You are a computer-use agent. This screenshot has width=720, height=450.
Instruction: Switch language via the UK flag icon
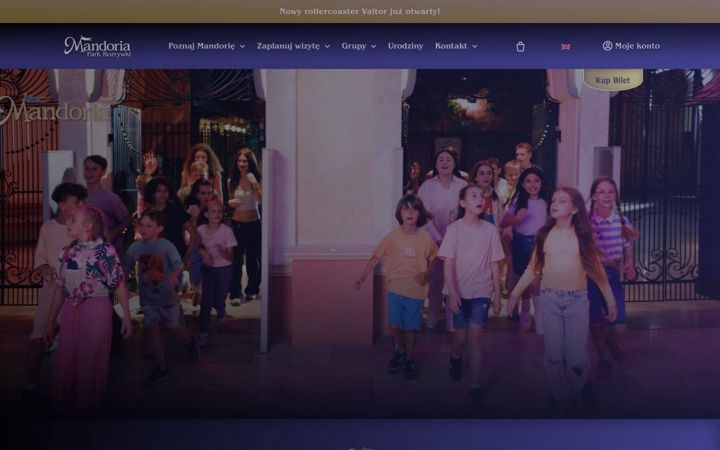pos(566,46)
